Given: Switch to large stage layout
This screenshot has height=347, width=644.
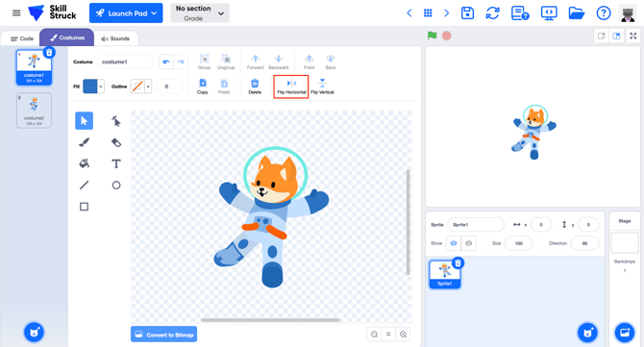Looking at the screenshot, I should tap(616, 37).
